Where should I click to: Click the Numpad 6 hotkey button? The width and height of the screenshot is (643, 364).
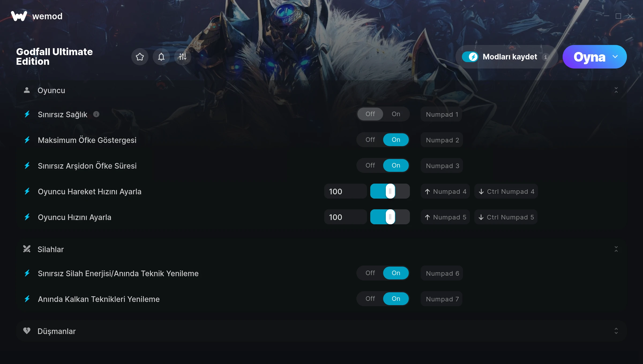[x=442, y=273]
